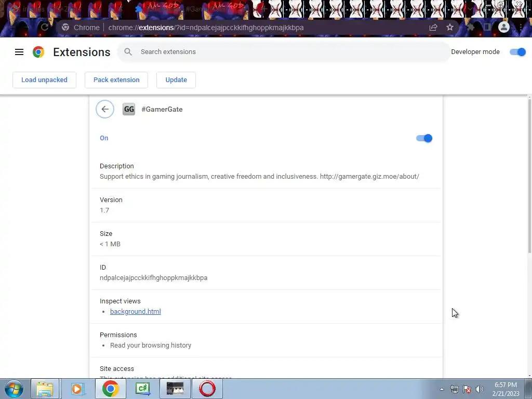Open the taskbar clock showing 6:57 PM
The height and width of the screenshot is (399, 532).
tap(506, 389)
